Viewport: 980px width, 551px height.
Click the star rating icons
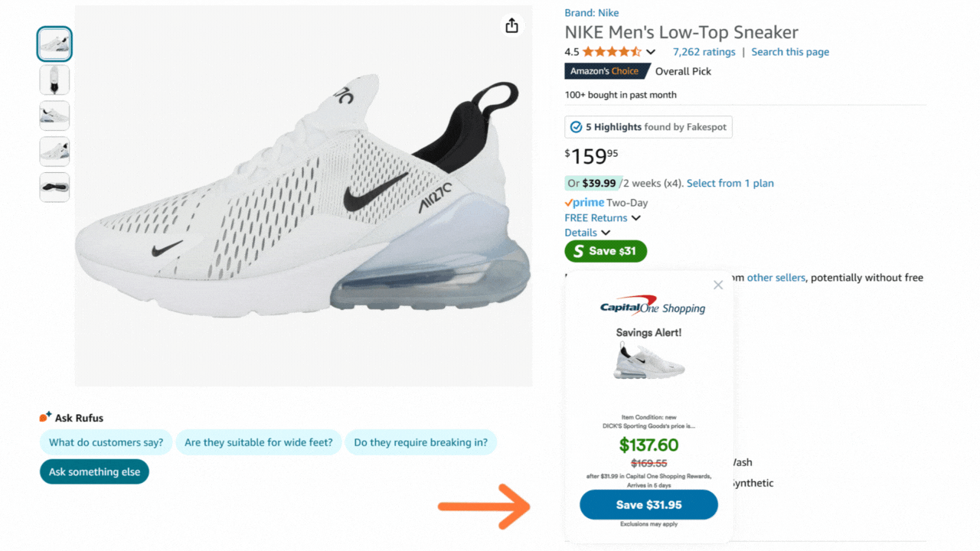(612, 52)
